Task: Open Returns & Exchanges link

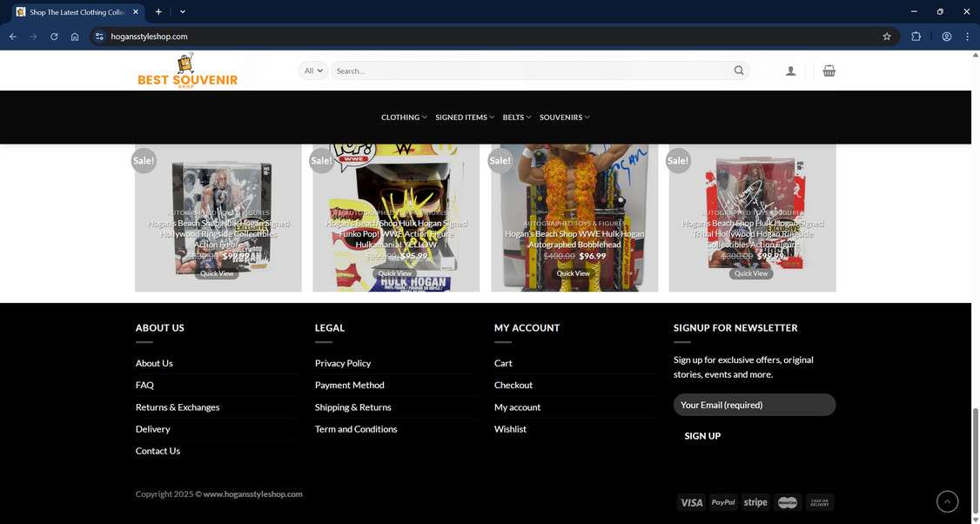Action: [178, 406]
